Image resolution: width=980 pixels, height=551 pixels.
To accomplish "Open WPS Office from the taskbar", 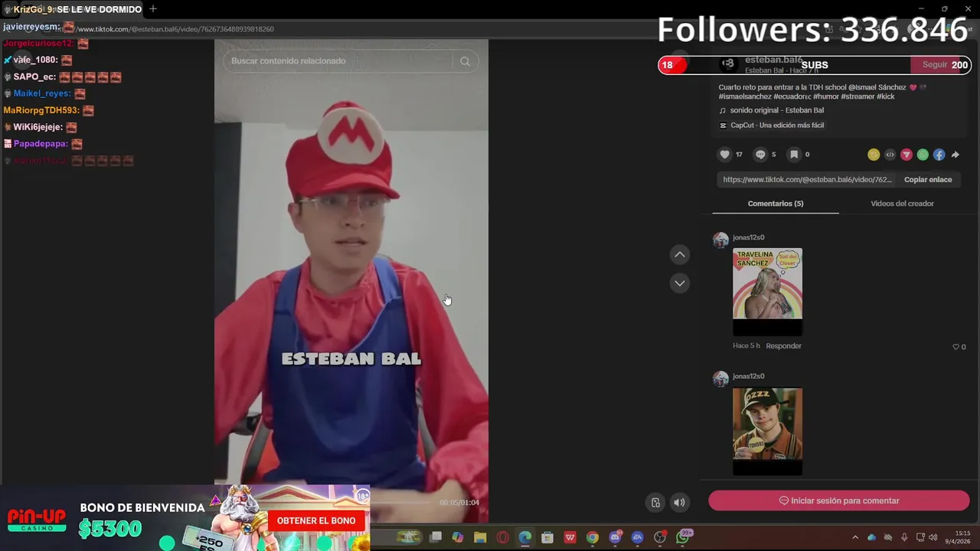I will [570, 537].
